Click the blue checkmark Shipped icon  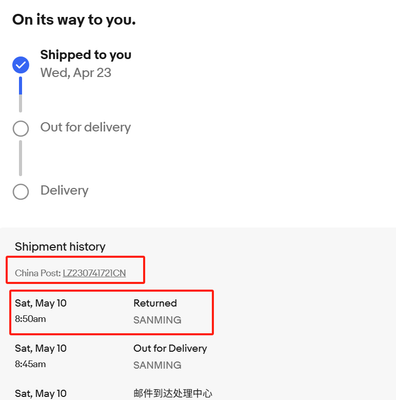pos(21,65)
